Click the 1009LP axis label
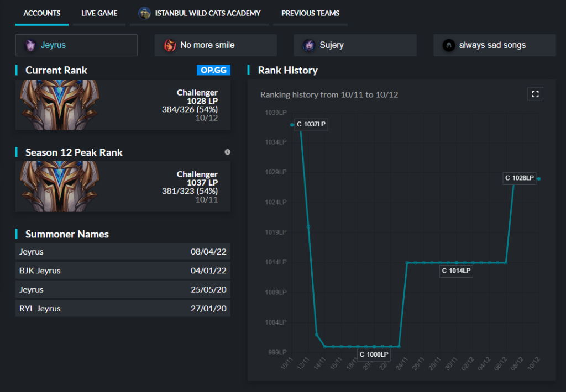The image size is (566, 392). (x=276, y=292)
